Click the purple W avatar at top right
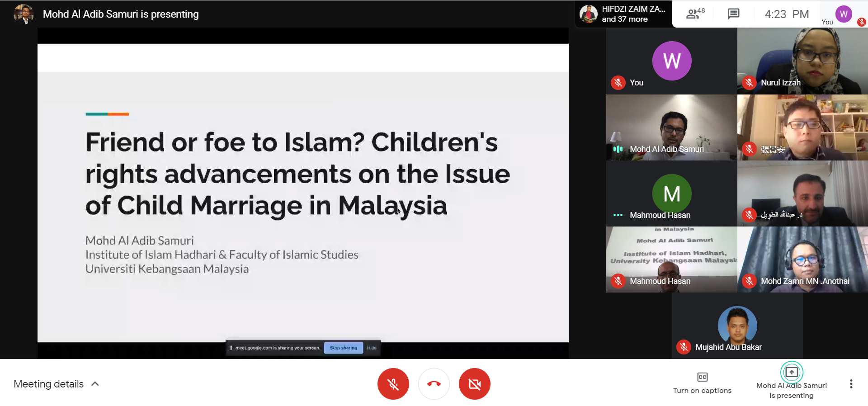 pyautogui.click(x=843, y=14)
